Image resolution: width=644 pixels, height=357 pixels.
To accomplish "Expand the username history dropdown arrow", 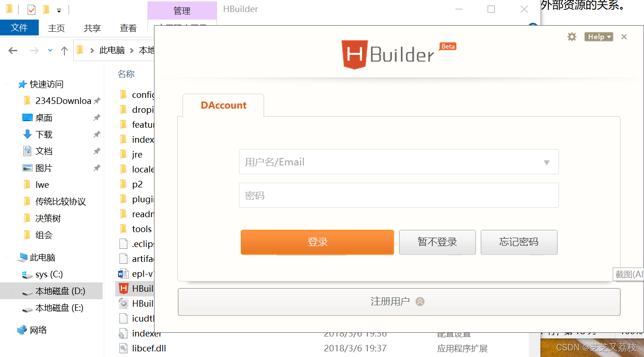I will coord(546,163).
